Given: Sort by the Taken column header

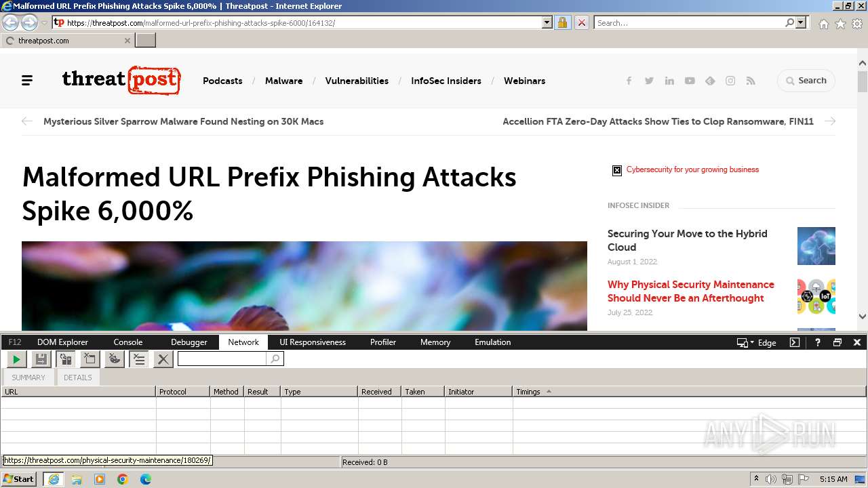Looking at the screenshot, I should coord(423,392).
